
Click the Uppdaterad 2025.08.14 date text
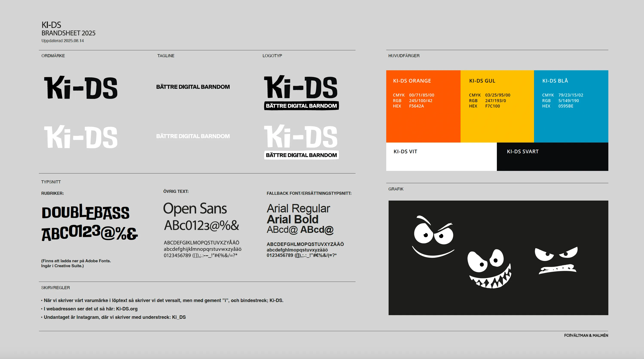(63, 41)
